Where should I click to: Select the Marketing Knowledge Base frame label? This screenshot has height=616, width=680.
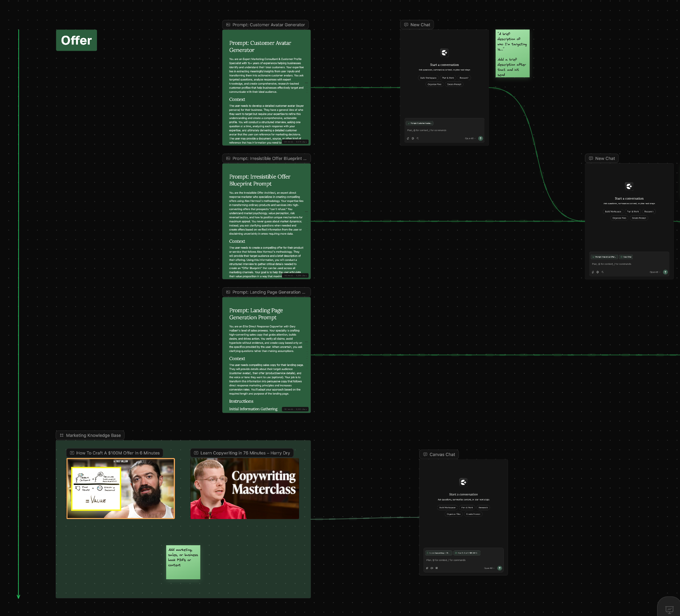(x=90, y=435)
